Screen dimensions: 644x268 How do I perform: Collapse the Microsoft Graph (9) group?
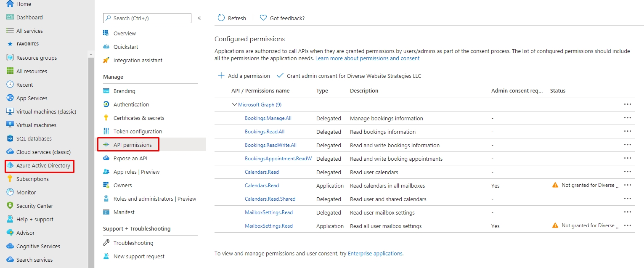pos(235,104)
